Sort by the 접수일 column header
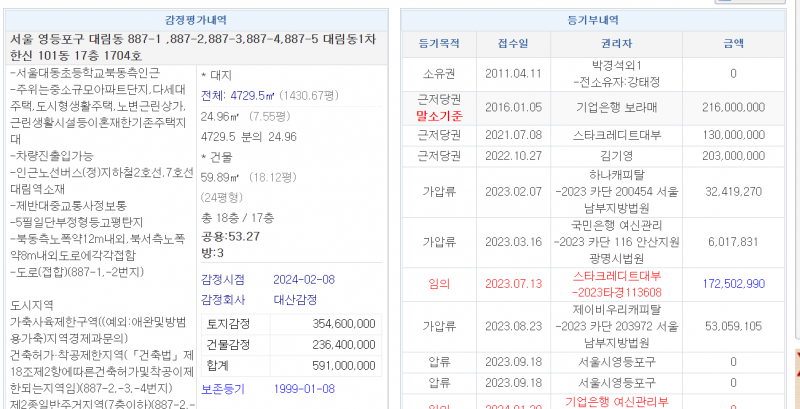 [x=512, y=43]
